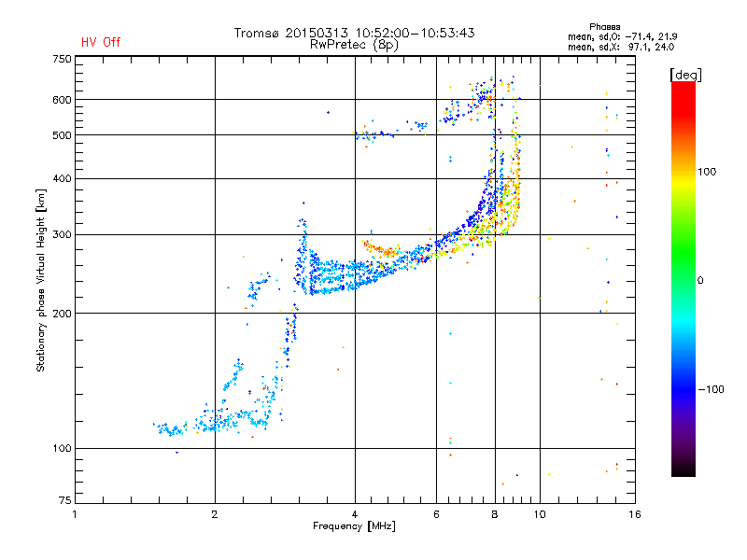747x560 pixels.
Task: Click the 16 tick on frequency axis
Action: [633, 514]
